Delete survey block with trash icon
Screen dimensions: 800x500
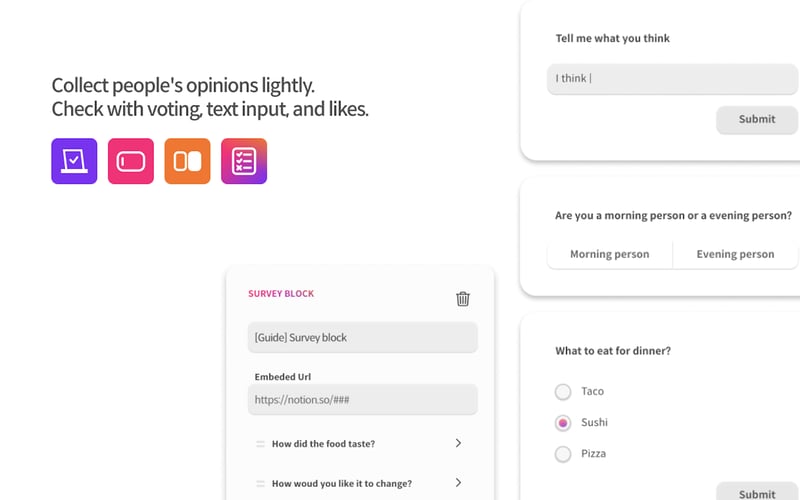(x=463, y=298)
